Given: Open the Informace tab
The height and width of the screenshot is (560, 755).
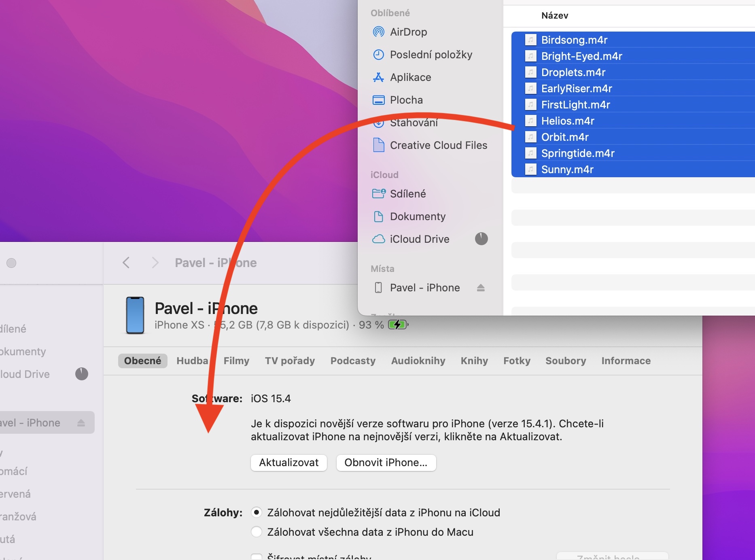Looking at the screenshot, I should tap(626, 361).
